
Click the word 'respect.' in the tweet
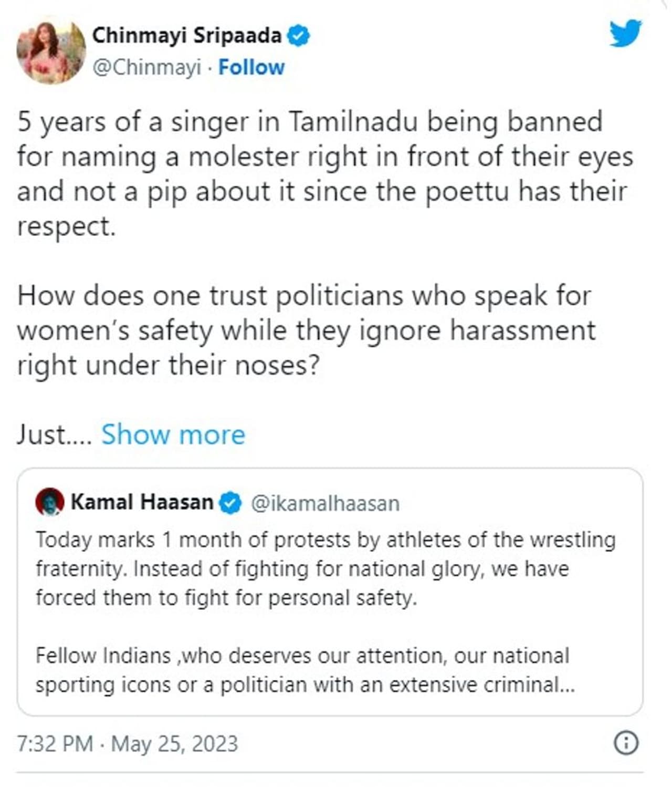66,226
